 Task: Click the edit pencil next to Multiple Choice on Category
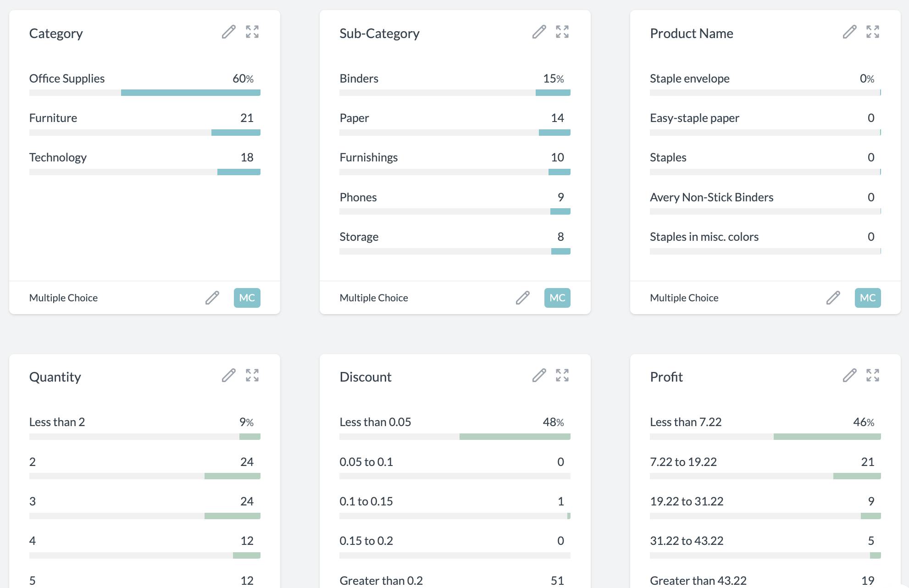pos(212,298)
